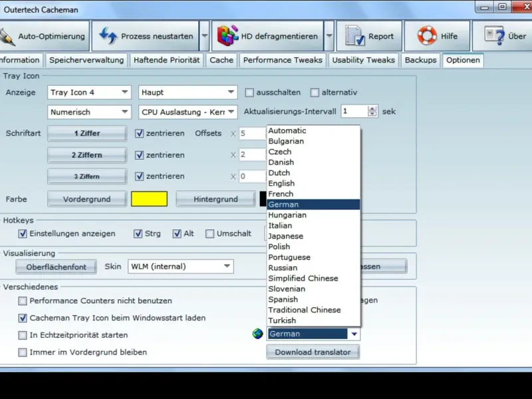Viewport: 532px width, 399px height.
Task: Click the Download translator button
Action: (x=313, y=352)
